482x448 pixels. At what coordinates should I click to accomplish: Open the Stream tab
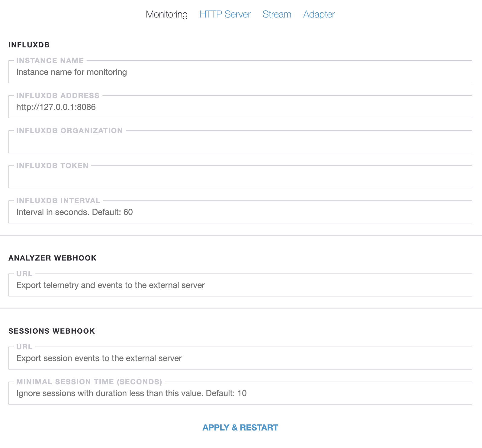277,14
